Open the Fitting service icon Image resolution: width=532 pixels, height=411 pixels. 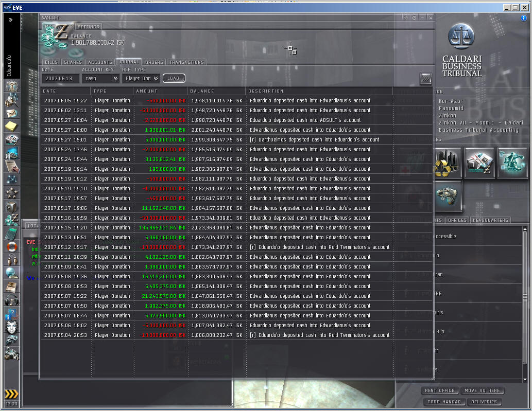click(512, 163)
